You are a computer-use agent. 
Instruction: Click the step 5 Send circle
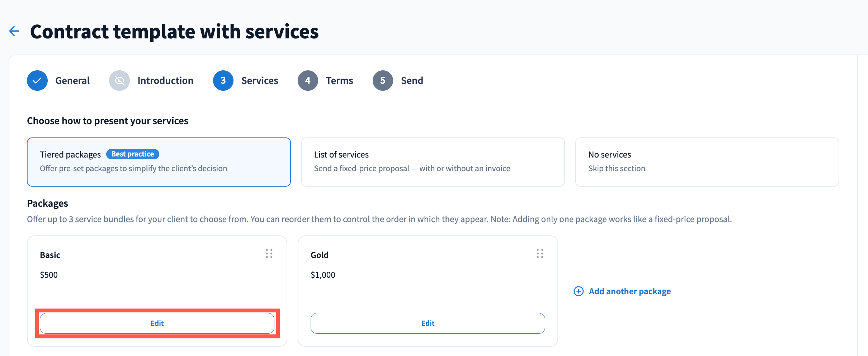tap(383, 81)
